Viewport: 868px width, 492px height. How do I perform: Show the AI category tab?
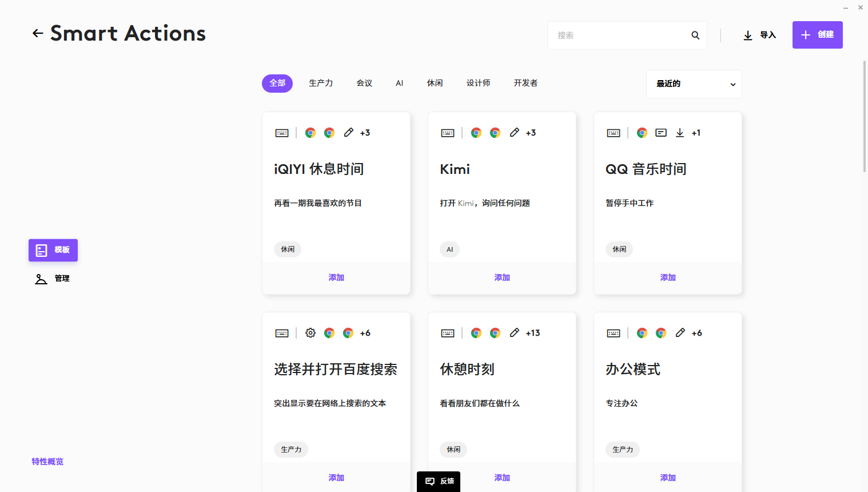tap(400, 84)
